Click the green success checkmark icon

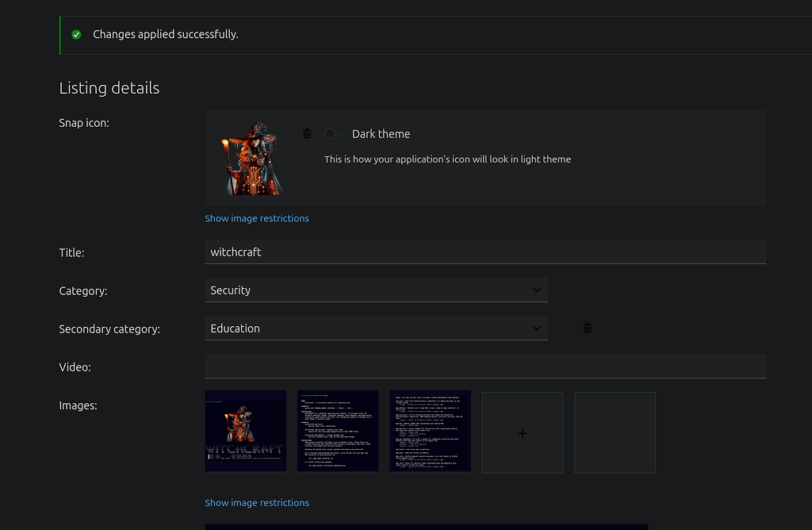(76, 35)
